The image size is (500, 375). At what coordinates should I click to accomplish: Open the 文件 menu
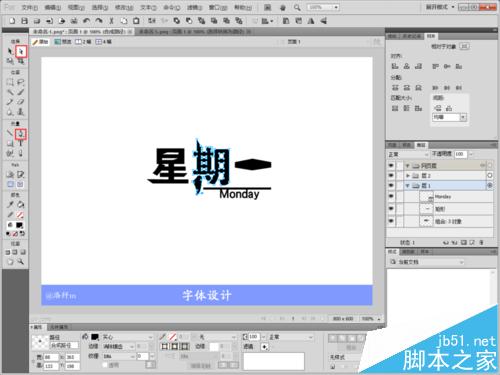click(x=29, y=7)
